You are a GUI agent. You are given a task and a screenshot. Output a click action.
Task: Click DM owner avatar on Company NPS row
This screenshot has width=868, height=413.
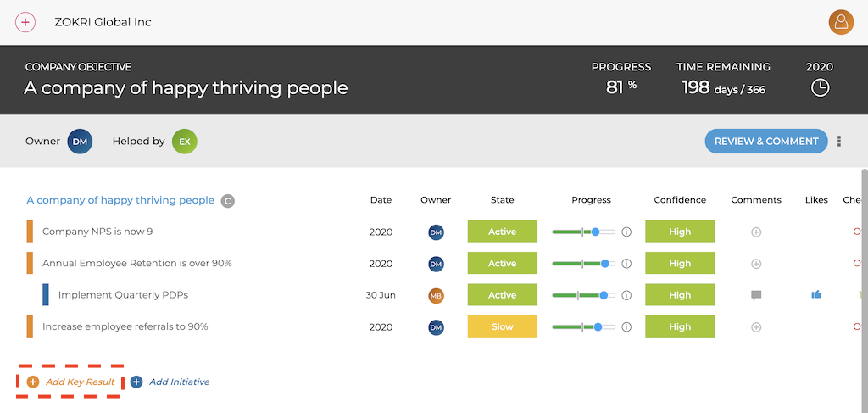437,232
